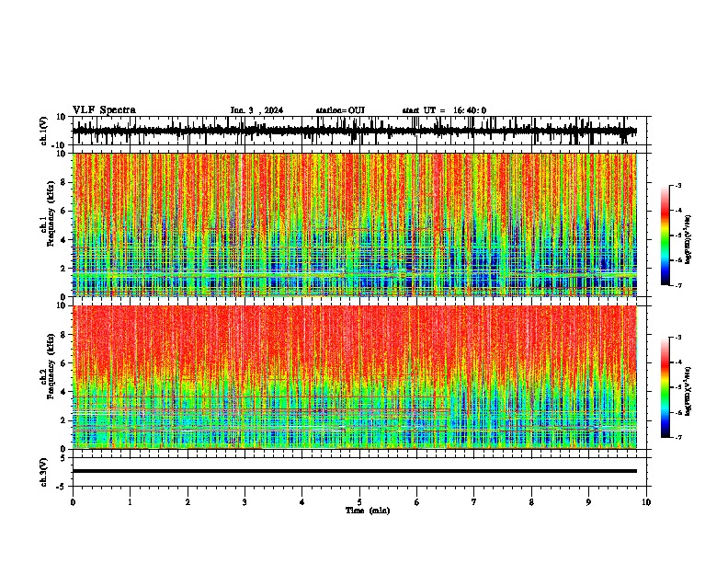Click inside the ch.2 spectrogram panel

(355, 377)
